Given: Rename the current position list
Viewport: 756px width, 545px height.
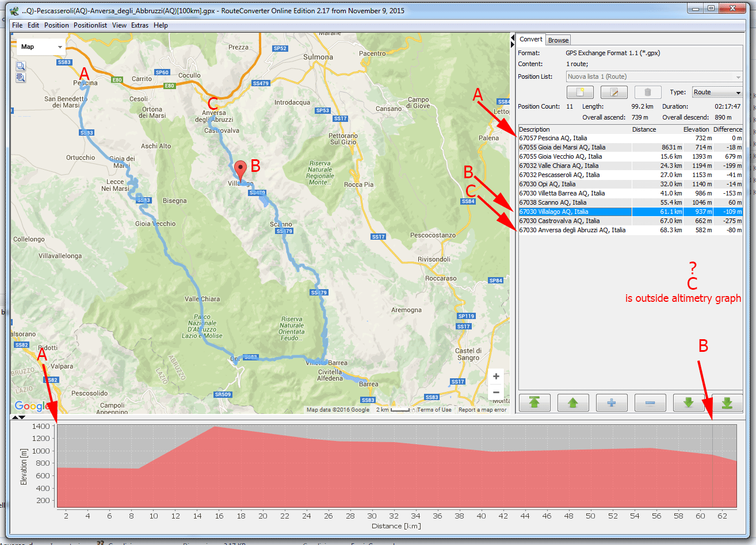Looking at the screenshot, I should coord(614,93).
